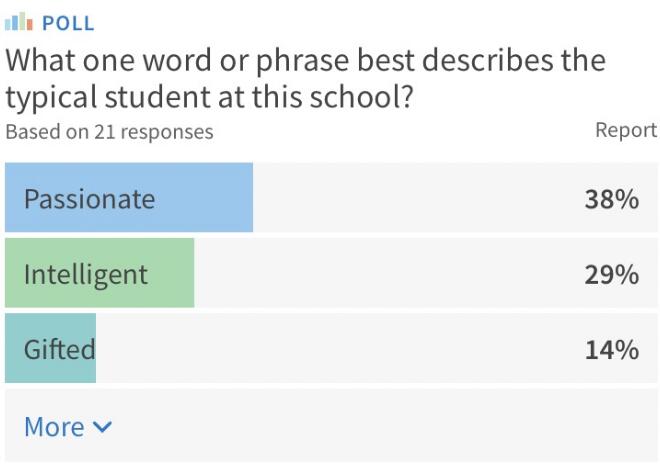This screenshot has height=471, width=660.
Task: Click the green Intelligent result bar
Action: click(x=170, y=273)
